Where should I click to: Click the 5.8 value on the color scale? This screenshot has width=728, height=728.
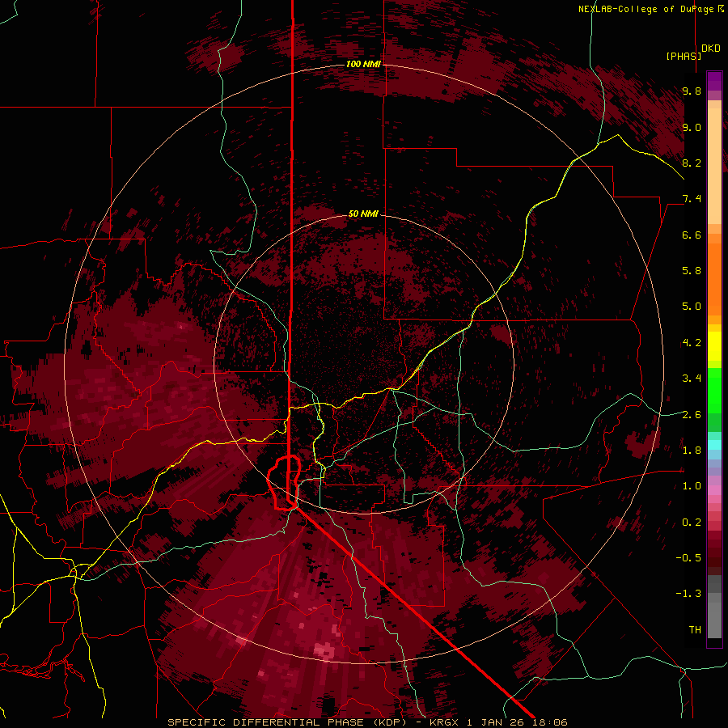[692, 271]
